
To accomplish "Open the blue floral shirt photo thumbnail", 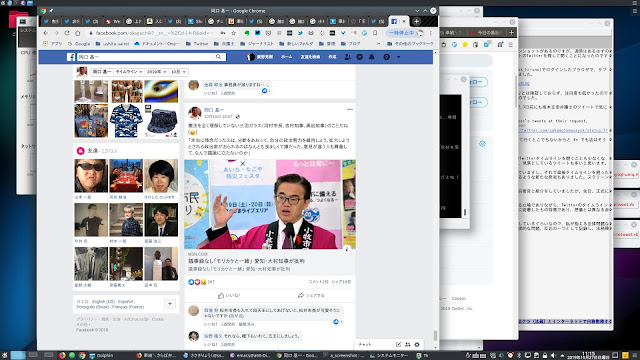I will click(x=126, y=121).
